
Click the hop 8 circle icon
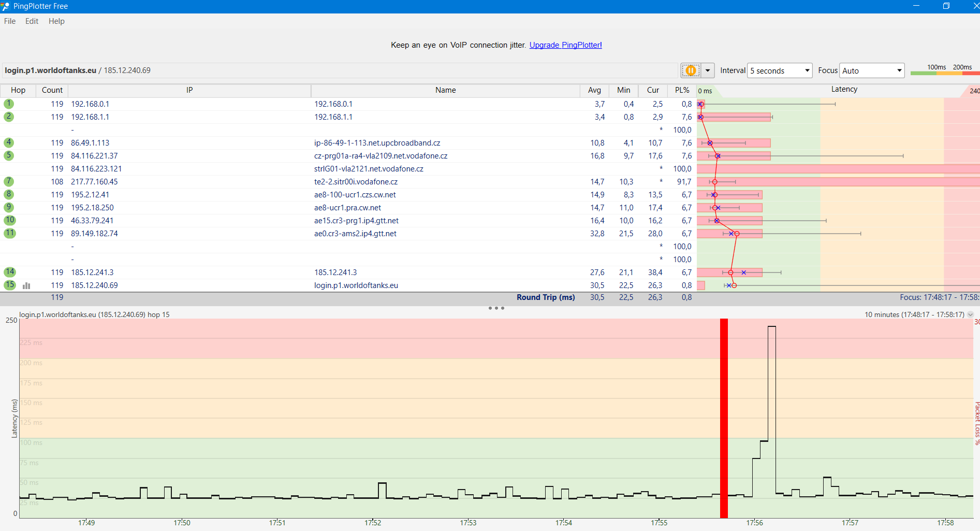(9, 194)
